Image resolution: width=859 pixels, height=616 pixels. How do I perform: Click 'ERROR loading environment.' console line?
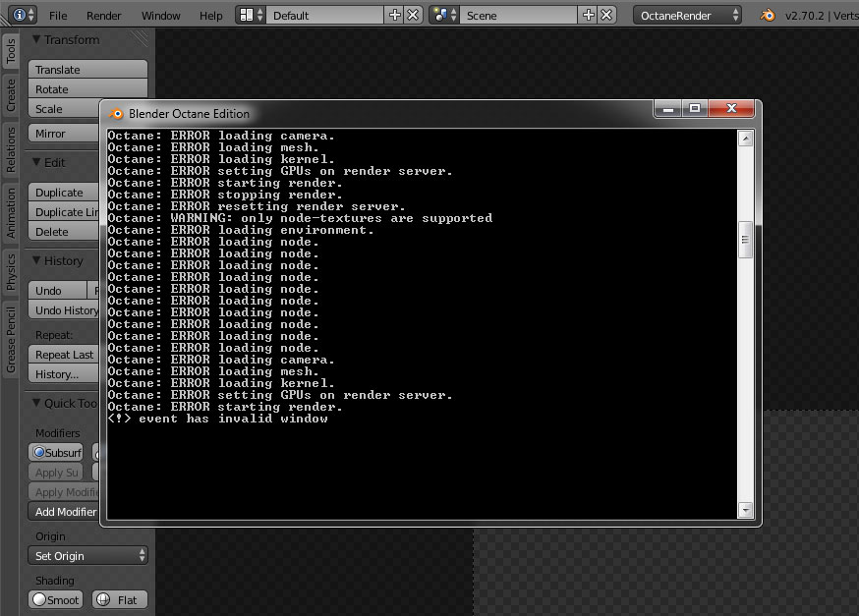241,230
